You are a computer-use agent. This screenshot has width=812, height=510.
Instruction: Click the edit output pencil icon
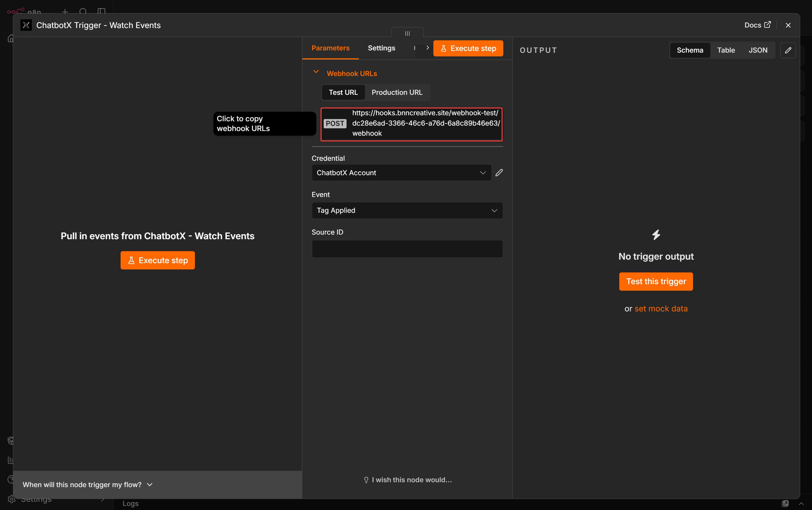click(788, 50)
